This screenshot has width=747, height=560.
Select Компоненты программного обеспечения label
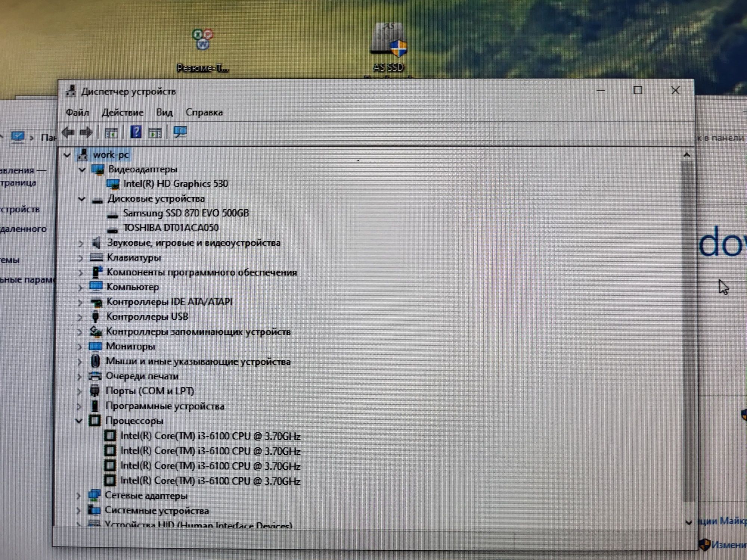tap(202, 272)
